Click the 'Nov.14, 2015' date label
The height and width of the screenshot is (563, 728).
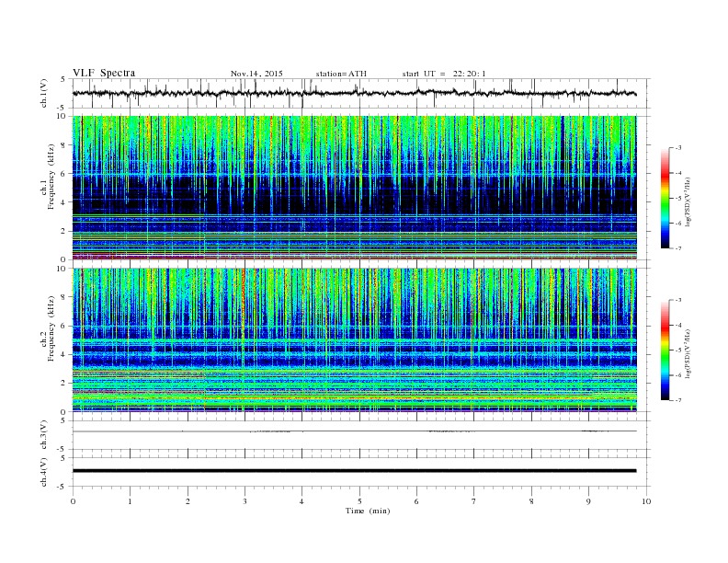(x=256, y=74)
